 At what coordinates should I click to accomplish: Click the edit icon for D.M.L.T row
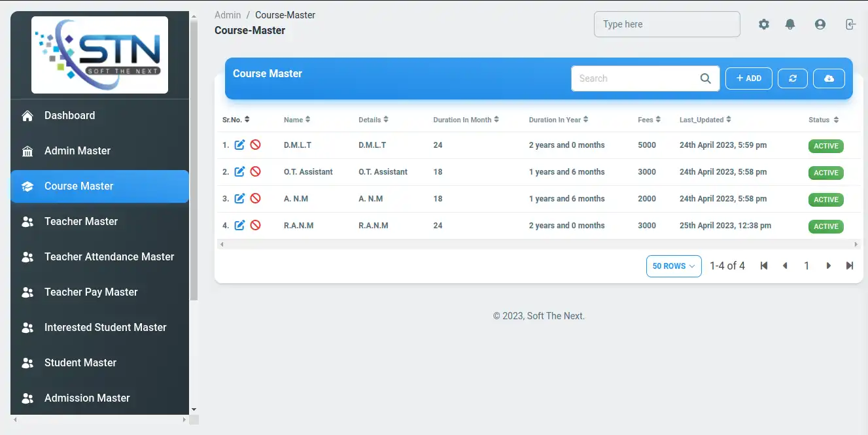(239, 145)
